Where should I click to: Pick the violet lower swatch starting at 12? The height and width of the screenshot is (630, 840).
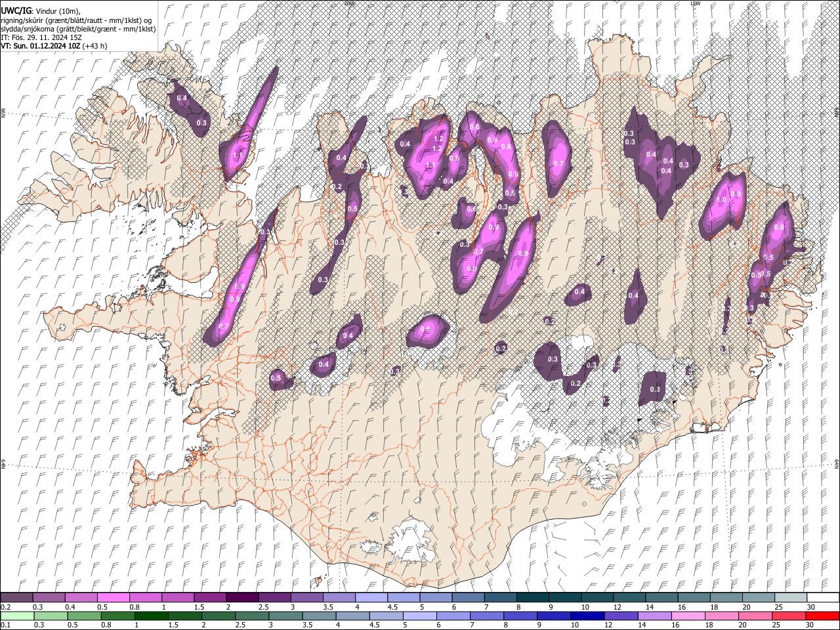click(621, 616)
